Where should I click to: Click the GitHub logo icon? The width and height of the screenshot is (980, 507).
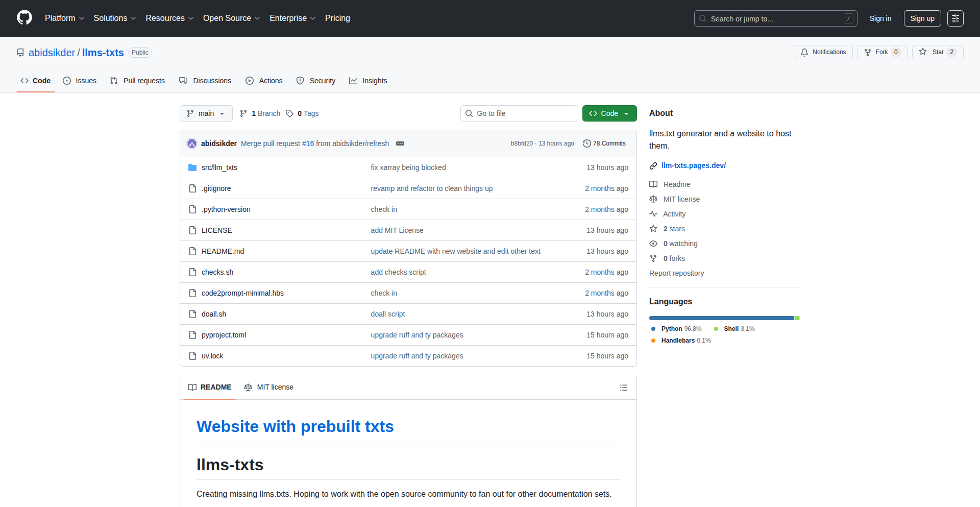click(x=24, y=18)
